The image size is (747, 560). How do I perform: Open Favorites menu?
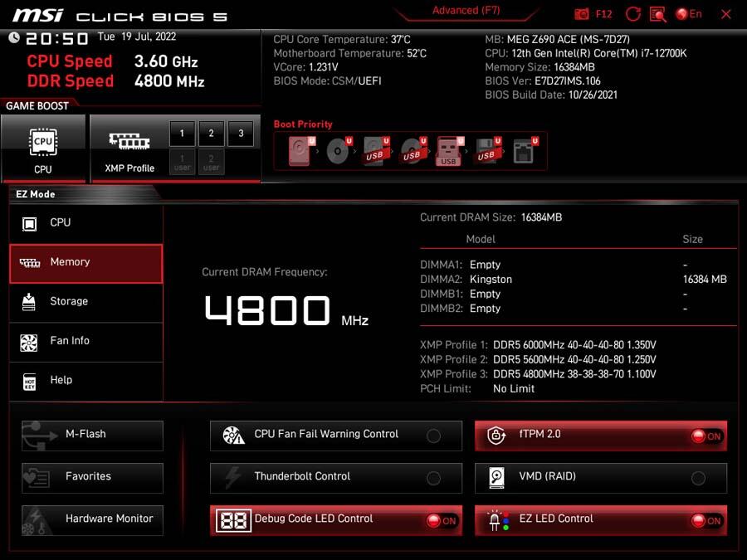(x=92, y=478)
